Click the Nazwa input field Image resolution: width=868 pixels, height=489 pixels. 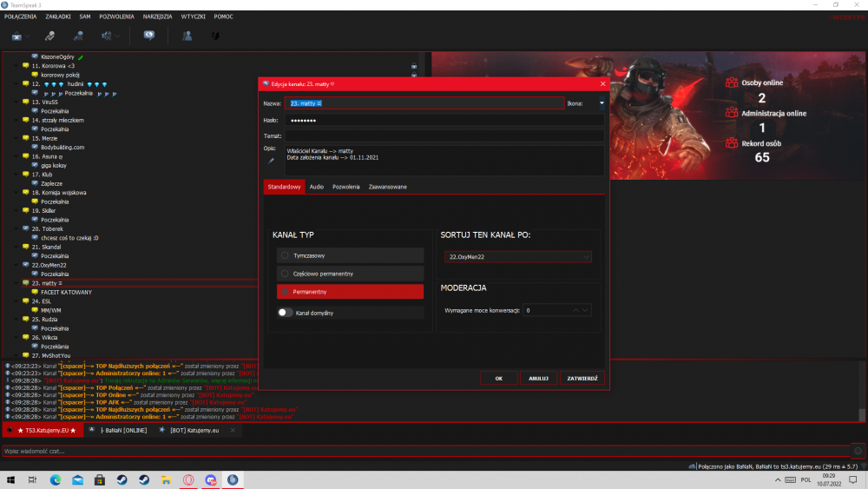point(424,103)
